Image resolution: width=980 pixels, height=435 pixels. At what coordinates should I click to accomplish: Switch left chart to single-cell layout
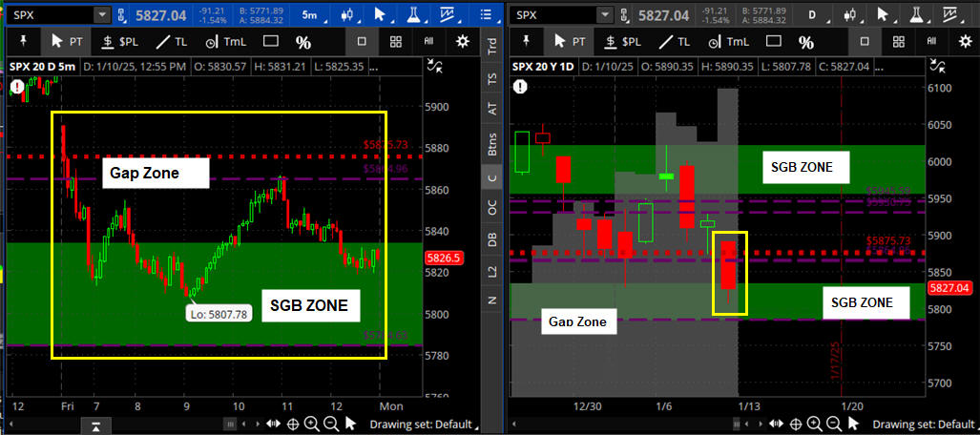pos(362,42)
